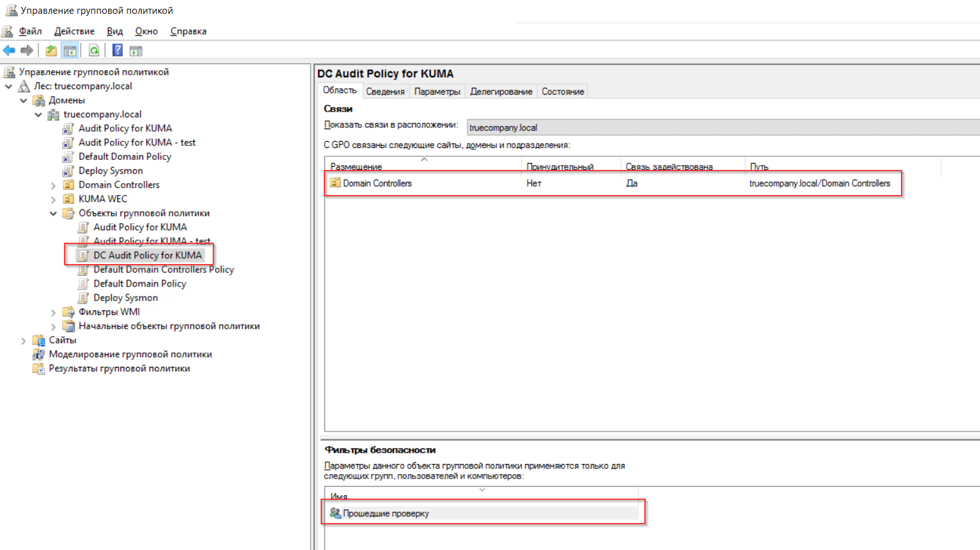Toggle the console tree show/hide button
Screen dimensions: 980x550
tap(70, 50)
